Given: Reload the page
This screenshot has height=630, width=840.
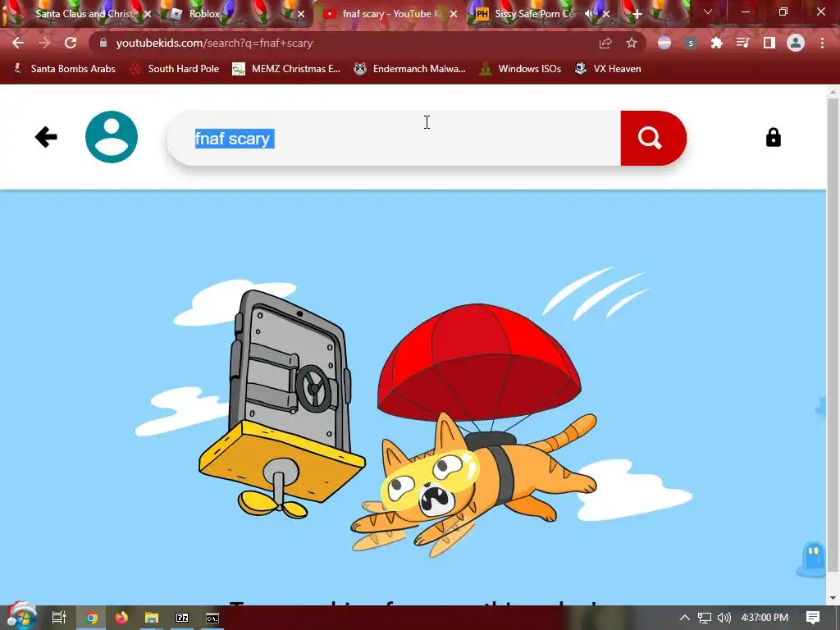Looking at the screenshot, I should click(x=71, y=43).
